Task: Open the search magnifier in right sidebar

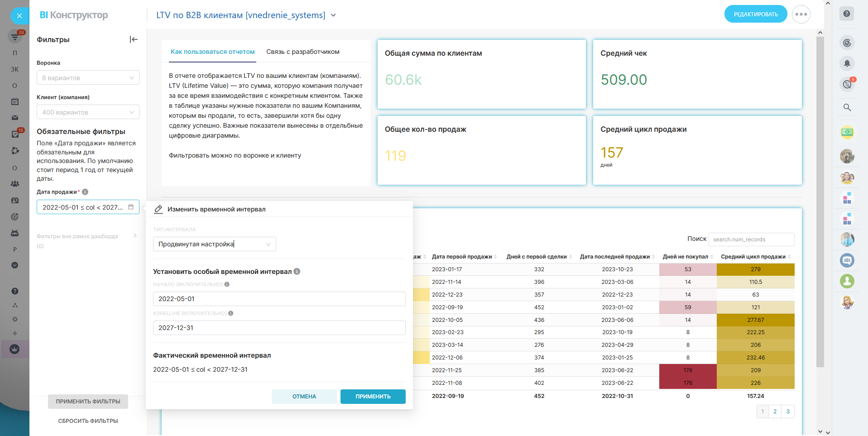Action: click(x=847, y=107)
